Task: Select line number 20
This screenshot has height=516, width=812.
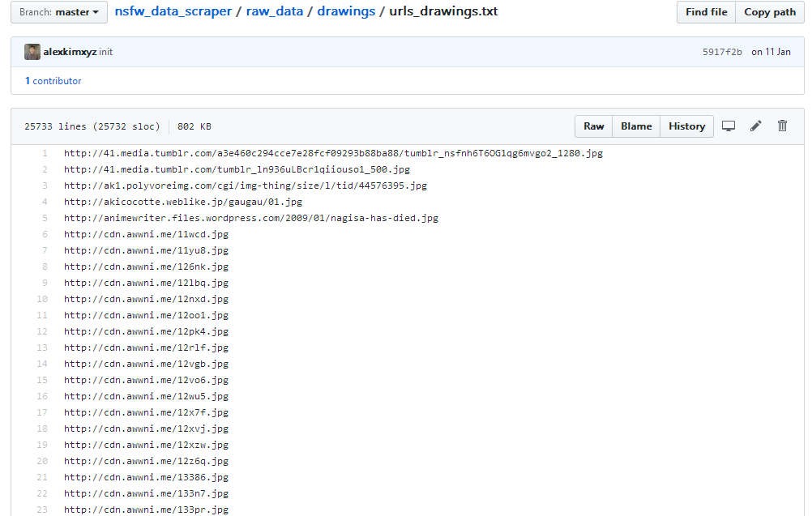Action: tap(42, 461)
